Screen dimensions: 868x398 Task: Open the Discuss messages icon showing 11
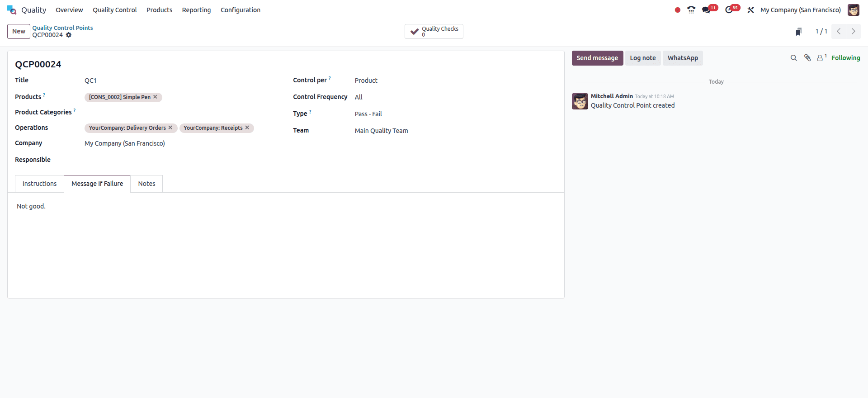pyautogui.click(x=708, y=9)
